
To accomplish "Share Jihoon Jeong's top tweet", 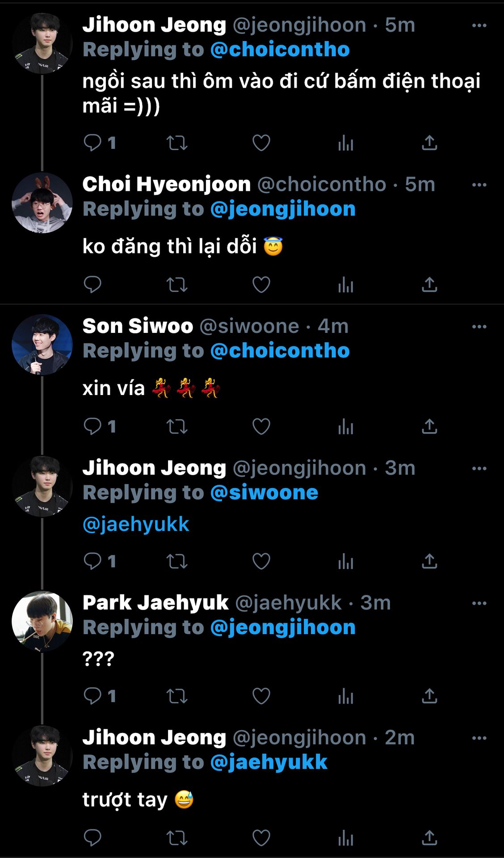I will (429, 143).
